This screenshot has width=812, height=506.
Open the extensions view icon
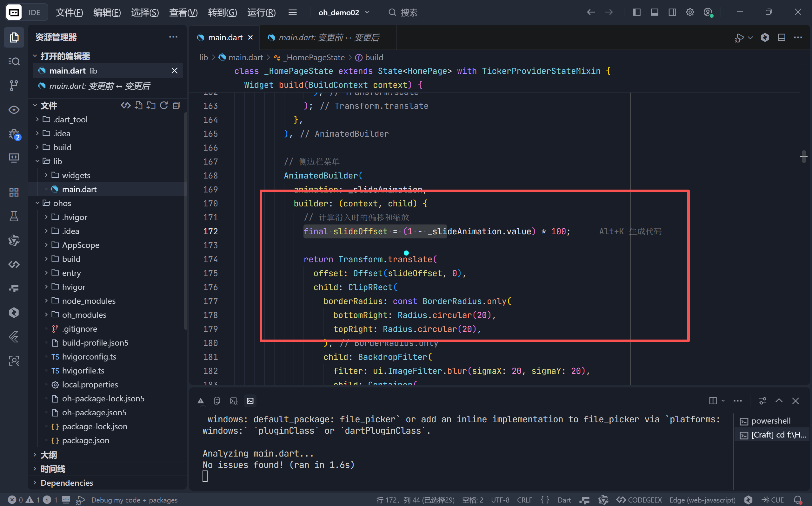(x=14, y=192)
